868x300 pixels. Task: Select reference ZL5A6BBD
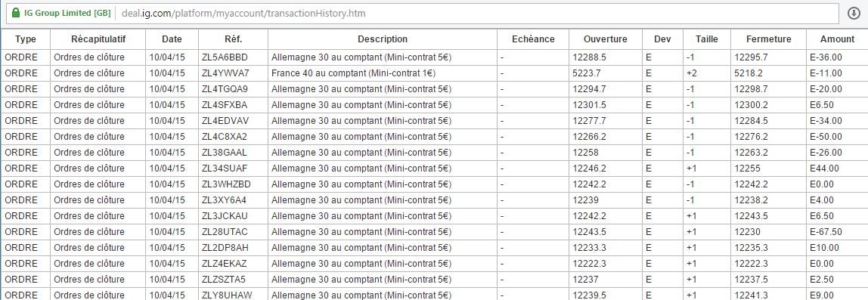click(225, 57)
